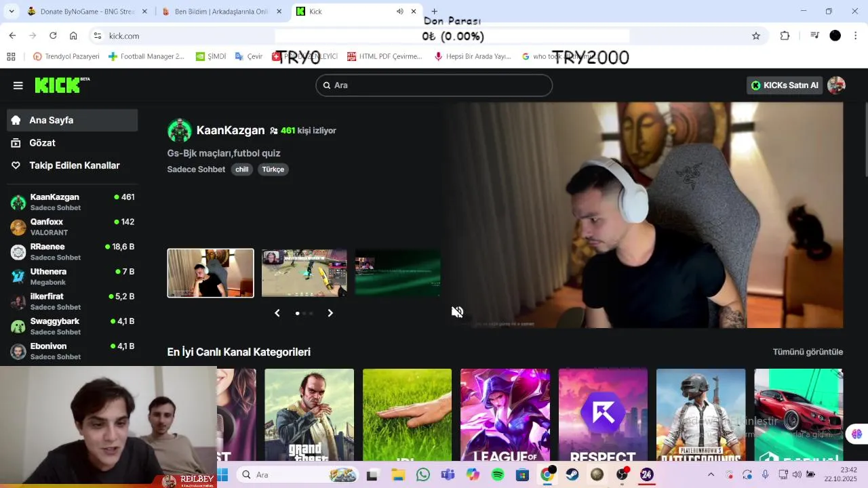Click the Sadece Sohbet category under stream title

coord(196,169)
